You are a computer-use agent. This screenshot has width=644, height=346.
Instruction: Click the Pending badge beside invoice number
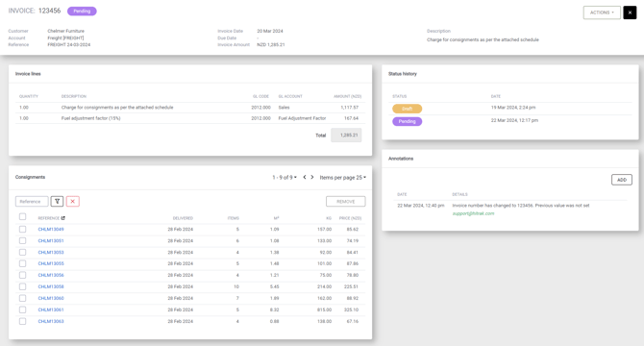82,12
